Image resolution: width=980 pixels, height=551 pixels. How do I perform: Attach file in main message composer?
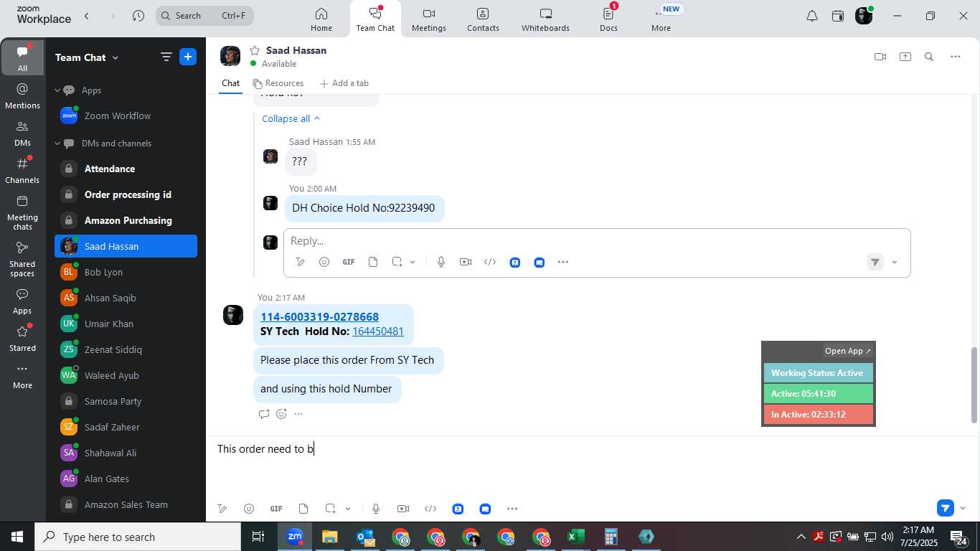(x=303, y=509)
